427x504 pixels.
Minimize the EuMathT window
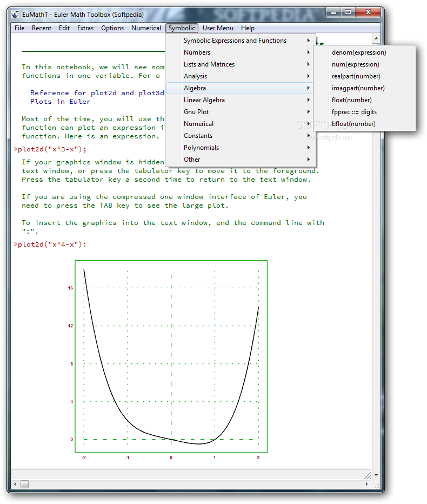click(333, 12)
